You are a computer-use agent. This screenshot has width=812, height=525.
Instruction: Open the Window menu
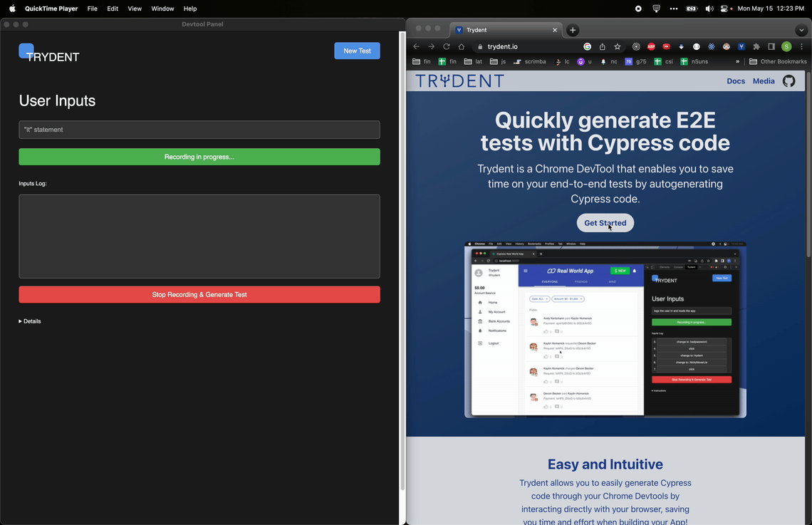pyautogui.click(x=162, y=9)
